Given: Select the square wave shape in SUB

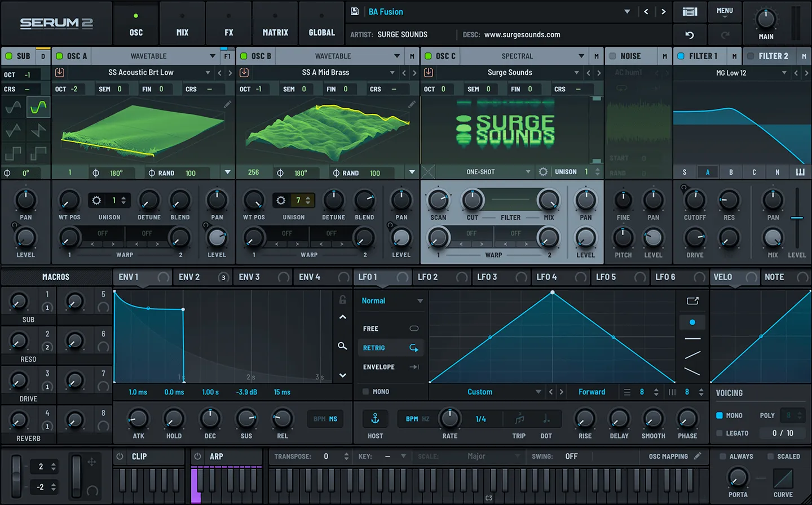Looking at the screenshot, I should tap(13, 153).
